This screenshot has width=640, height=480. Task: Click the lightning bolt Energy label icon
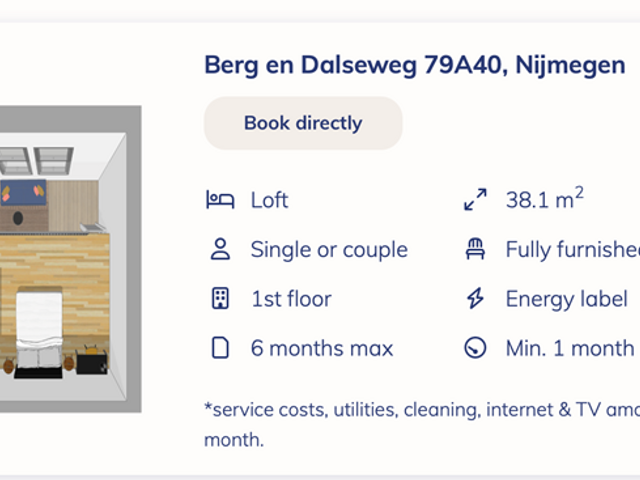coord(475,298)
